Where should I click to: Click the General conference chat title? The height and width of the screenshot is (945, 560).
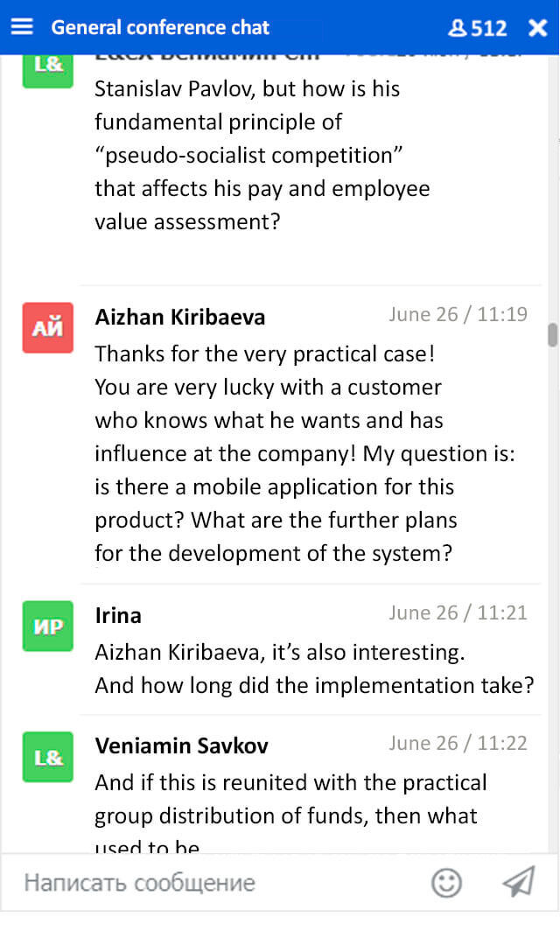pos(160,27)
